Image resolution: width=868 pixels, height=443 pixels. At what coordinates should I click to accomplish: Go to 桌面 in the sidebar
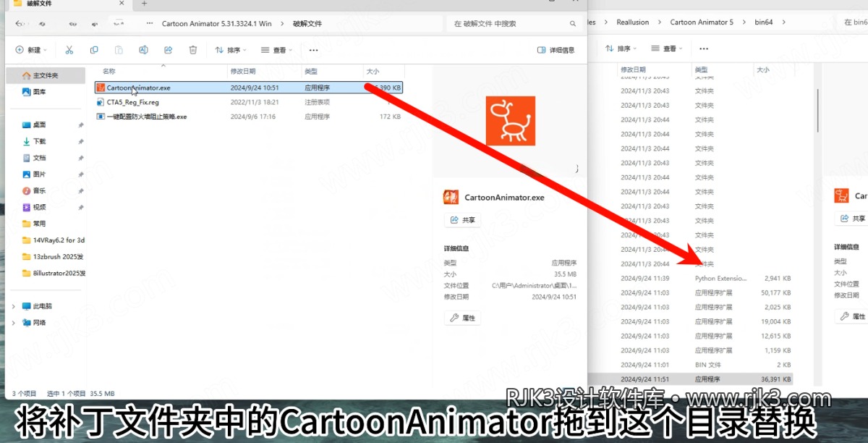point(39,125)
